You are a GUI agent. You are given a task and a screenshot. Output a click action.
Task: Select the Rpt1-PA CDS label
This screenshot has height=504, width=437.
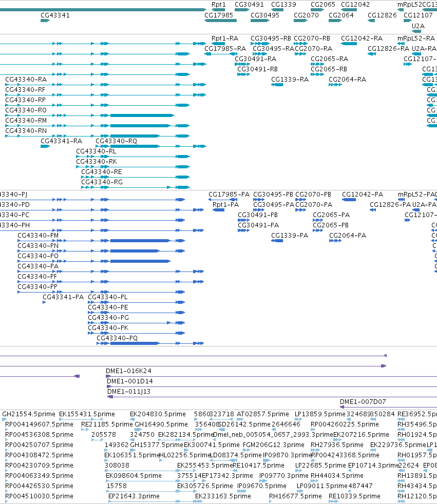click(226, 205)
